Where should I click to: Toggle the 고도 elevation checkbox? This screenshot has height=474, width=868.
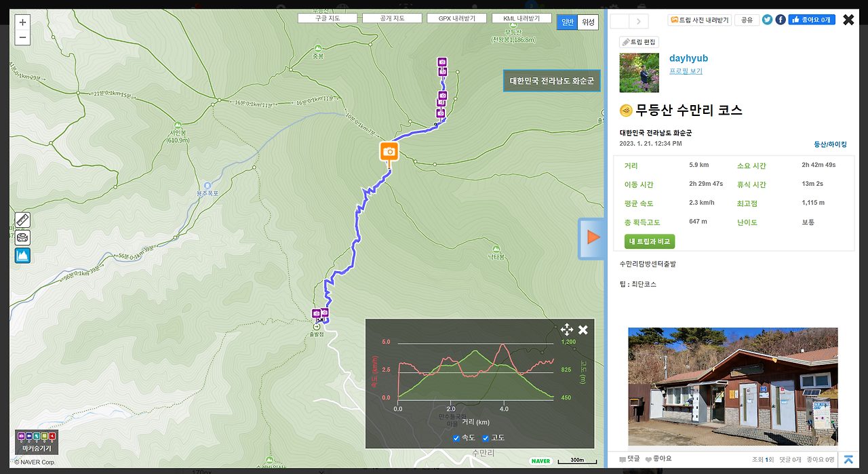tap(486, 438)
